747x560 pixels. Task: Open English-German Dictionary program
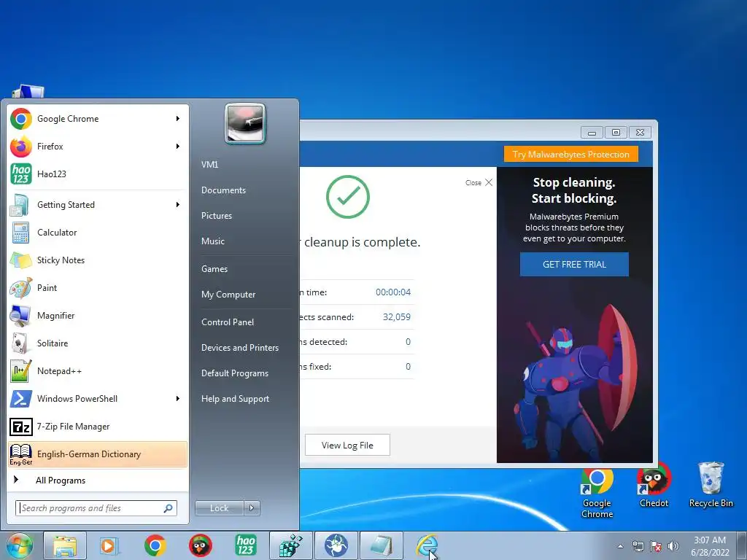tap(98, 454)
